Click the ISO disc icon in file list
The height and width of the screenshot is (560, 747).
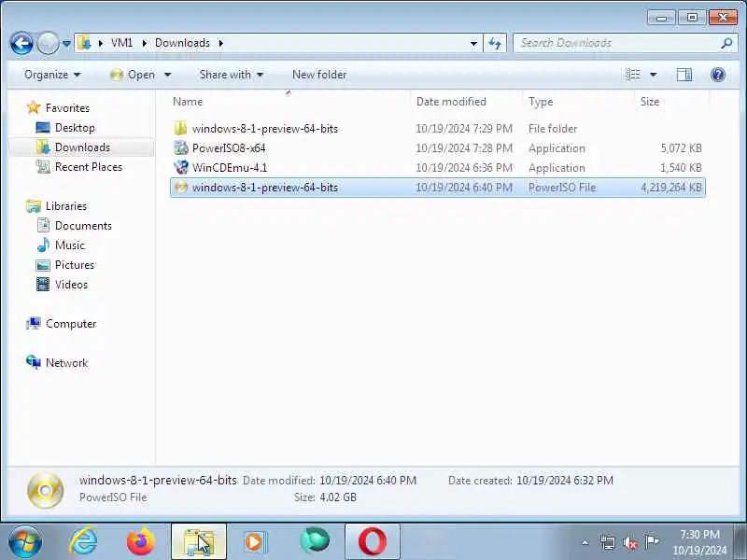(x=180, y=188)
